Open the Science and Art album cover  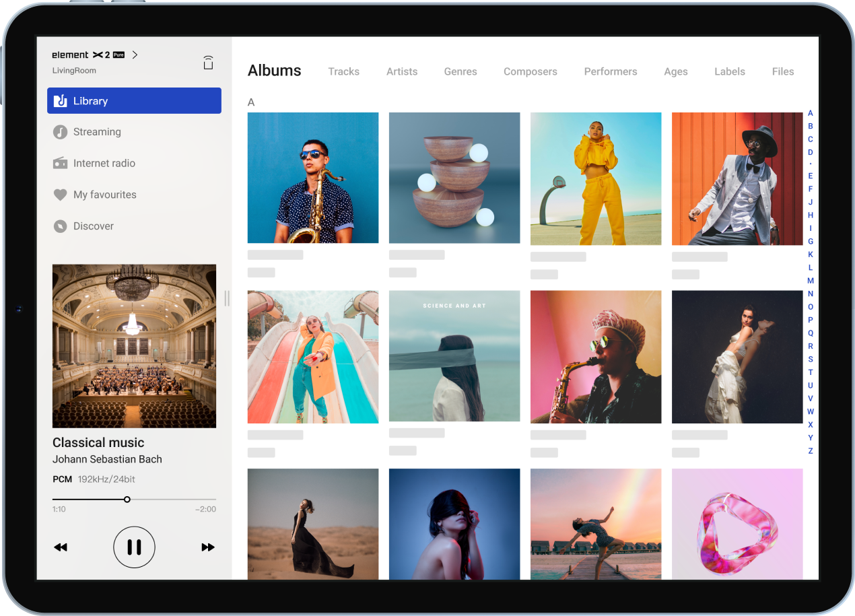(454, 356)
